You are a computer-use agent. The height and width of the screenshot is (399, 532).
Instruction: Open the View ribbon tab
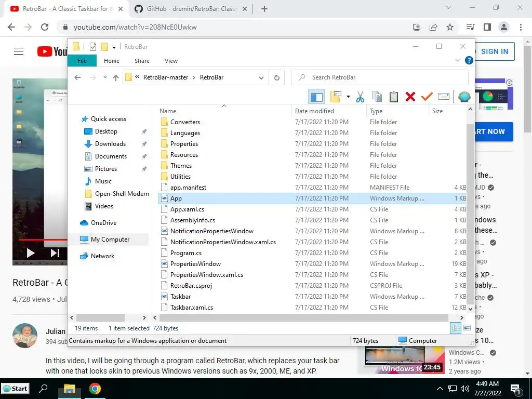[171, 61]
